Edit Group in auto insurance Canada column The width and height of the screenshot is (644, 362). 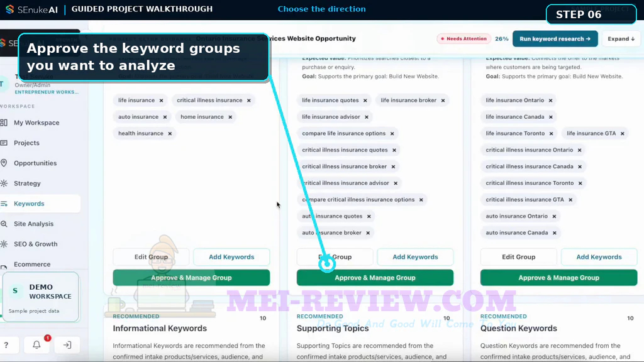point(518,257)
